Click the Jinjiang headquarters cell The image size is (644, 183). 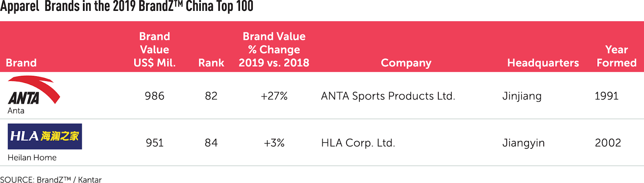[522, 96]
